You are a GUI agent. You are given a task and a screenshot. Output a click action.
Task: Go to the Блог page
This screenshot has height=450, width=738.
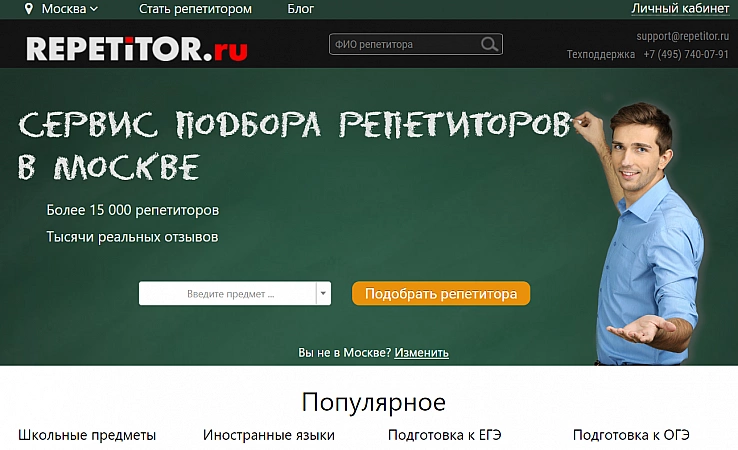[x=300, y=9]
